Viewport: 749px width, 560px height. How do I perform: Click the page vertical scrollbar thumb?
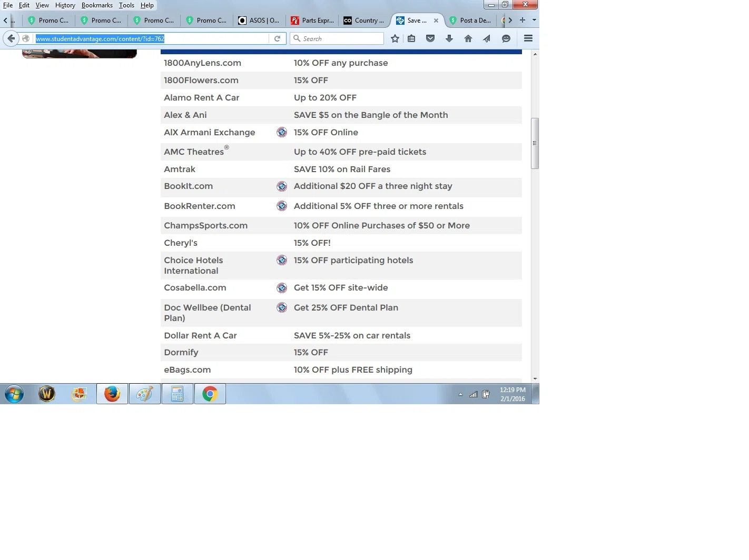[x=535, y=143]
